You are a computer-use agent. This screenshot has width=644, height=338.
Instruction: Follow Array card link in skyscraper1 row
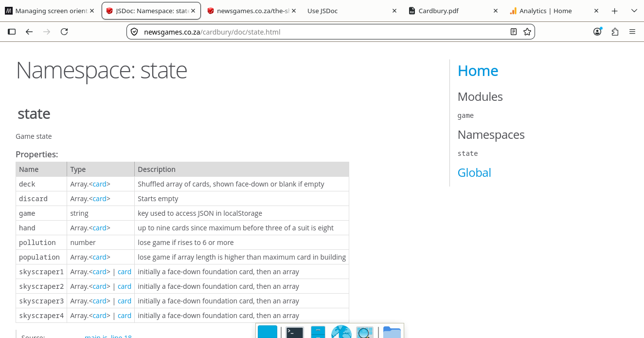click(100, 272)
